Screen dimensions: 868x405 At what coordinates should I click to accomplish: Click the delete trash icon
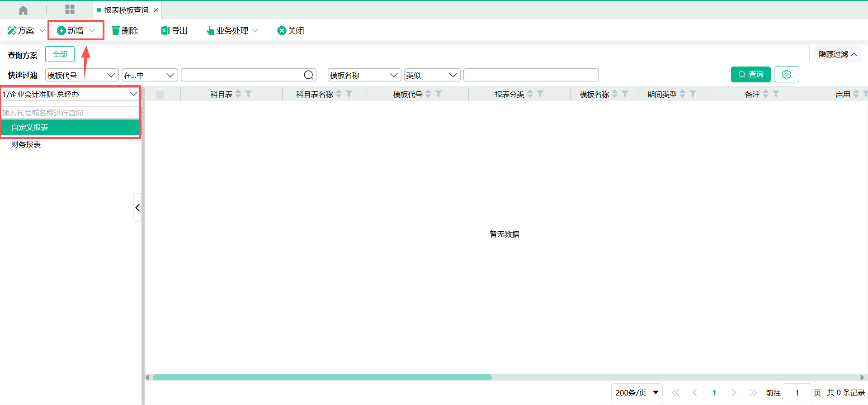[116, 31]
